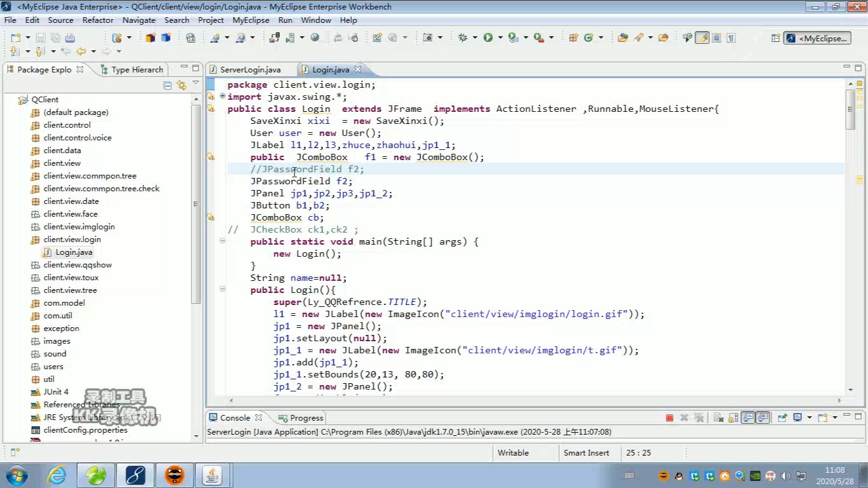
Task: Toggle Scroll Lock in the Console
Action: click(733, 417)
